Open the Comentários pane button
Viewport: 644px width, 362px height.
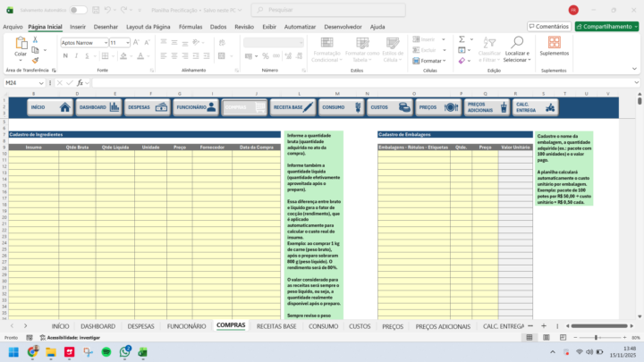pos(549,27)
